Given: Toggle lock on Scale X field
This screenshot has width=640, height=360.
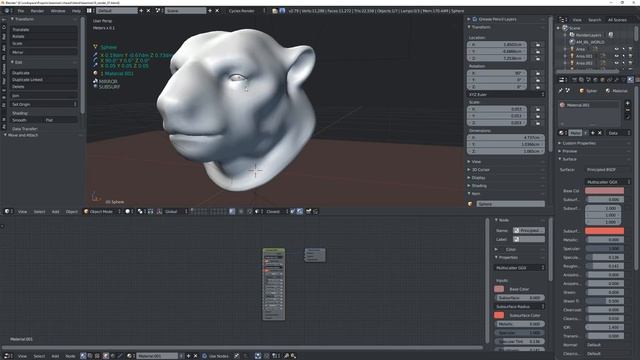Looking at the screenshot, I should click(x=538, y=109).
